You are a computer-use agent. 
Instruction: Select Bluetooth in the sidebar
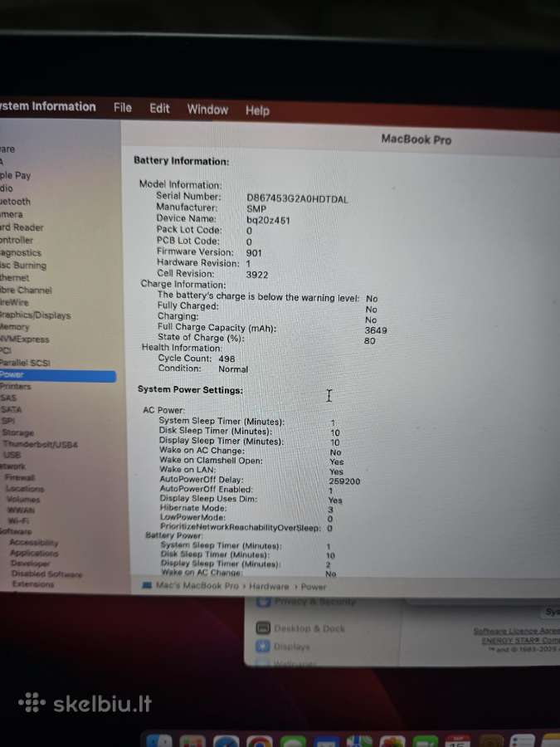click(15, 202)
